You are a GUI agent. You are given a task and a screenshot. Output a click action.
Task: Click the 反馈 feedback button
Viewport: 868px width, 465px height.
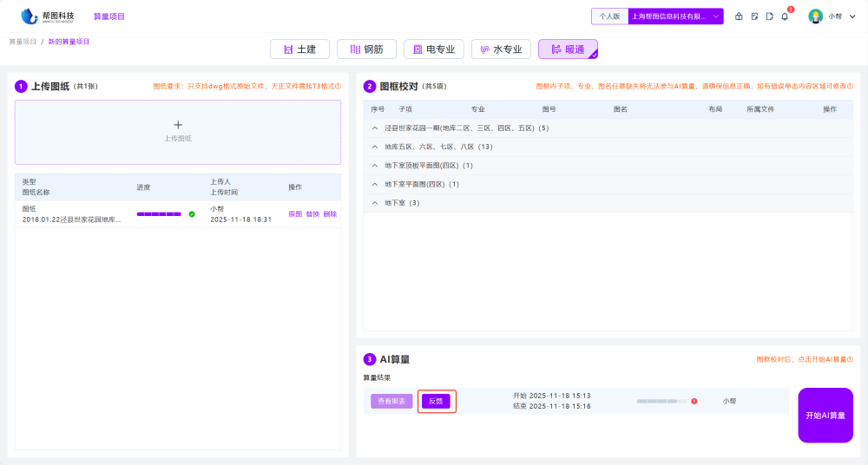436,401
